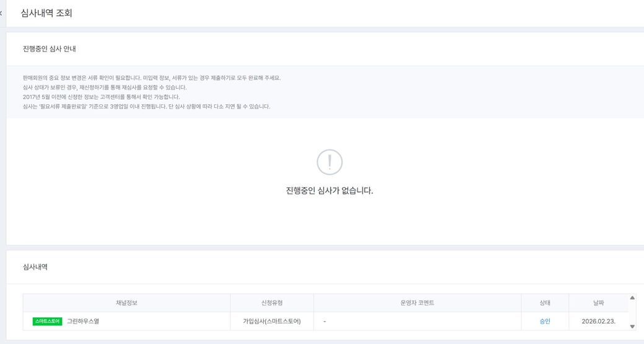The width and height of the screenshot is (644, 344).
Task: Click the green 스마트스토어 badge
Action: point(48,321)
